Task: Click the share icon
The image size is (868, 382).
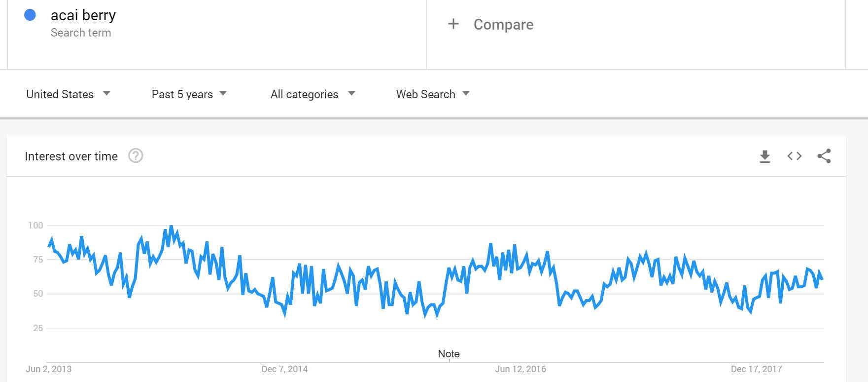Action: pos(824,156)
